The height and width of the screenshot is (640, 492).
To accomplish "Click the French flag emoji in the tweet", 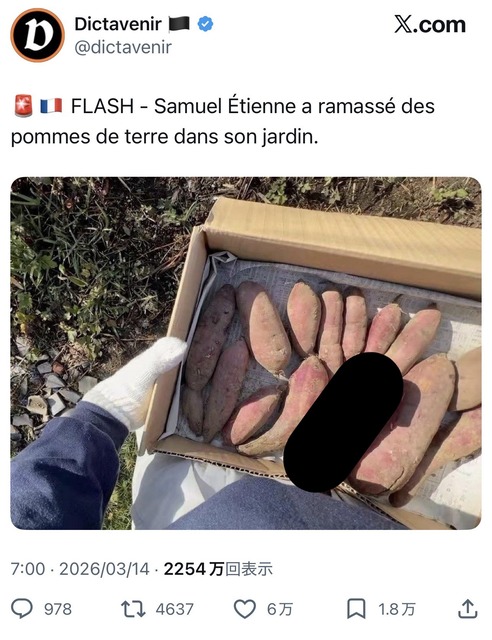I will pos(51,106).
